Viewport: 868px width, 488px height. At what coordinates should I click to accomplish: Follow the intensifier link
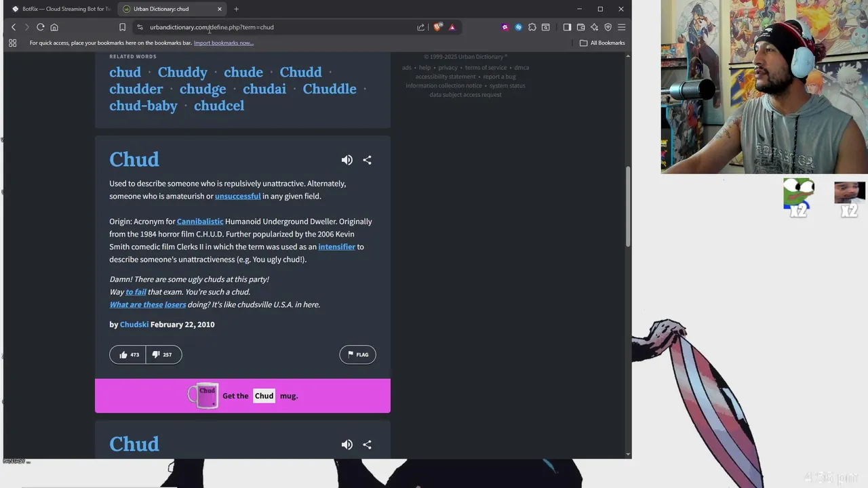[x=336, y=247]
